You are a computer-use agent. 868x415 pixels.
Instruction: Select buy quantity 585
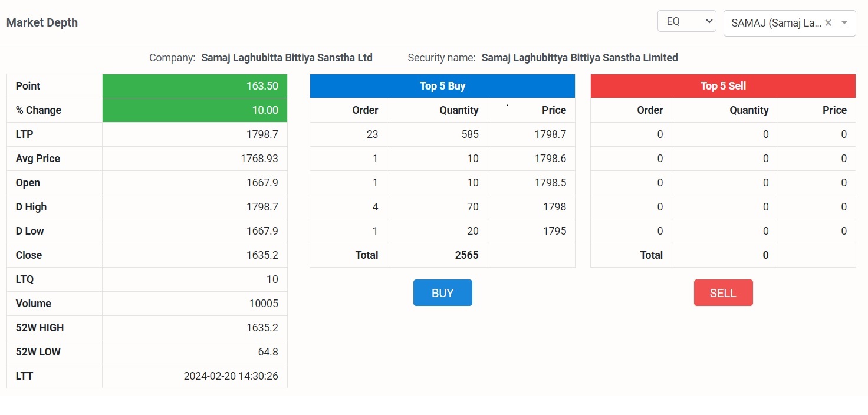470,134
